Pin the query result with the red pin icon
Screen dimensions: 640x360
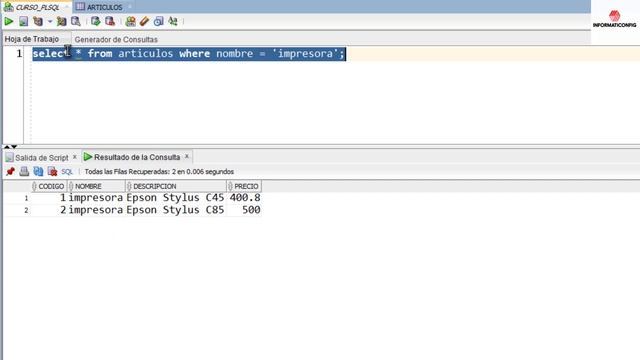point(10,171)
